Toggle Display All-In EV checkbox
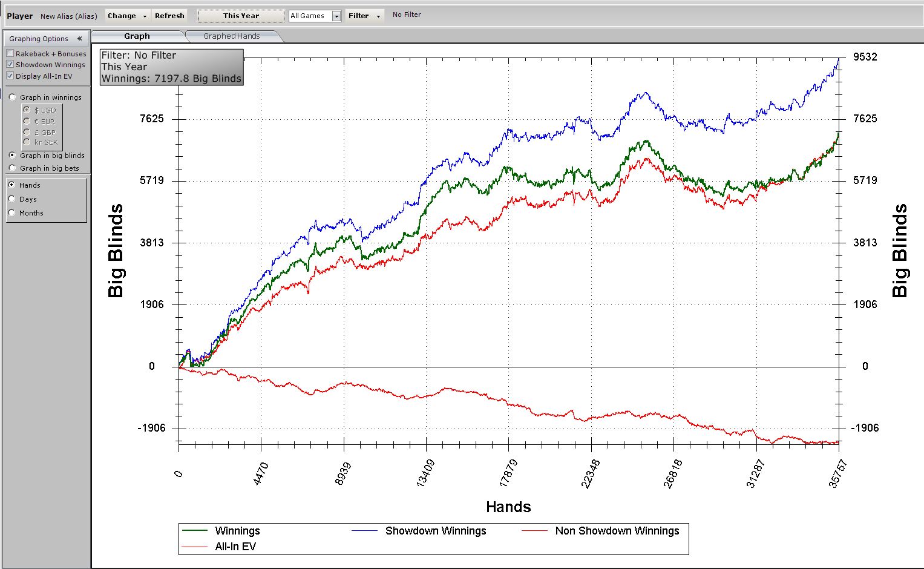Screen dimensions: 924x569 pos(10,76)
